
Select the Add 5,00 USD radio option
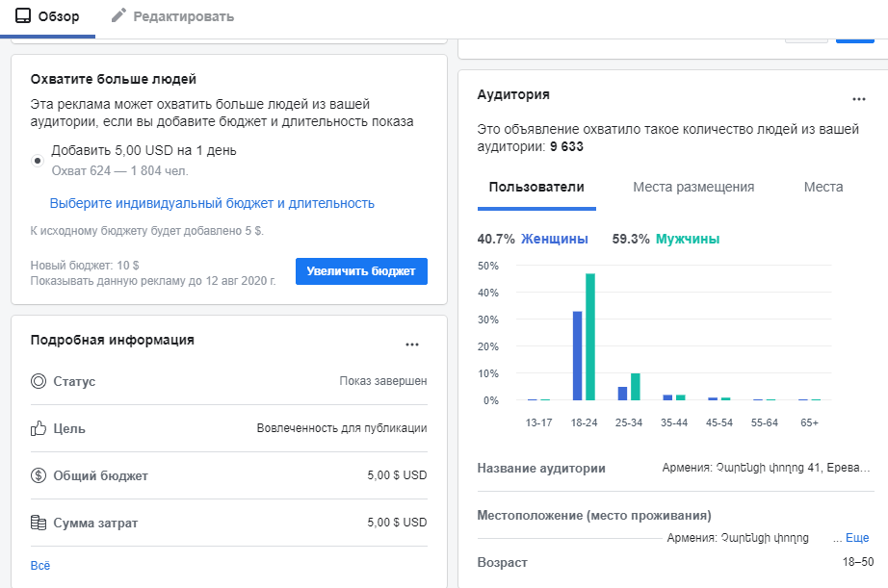[38, 161]
